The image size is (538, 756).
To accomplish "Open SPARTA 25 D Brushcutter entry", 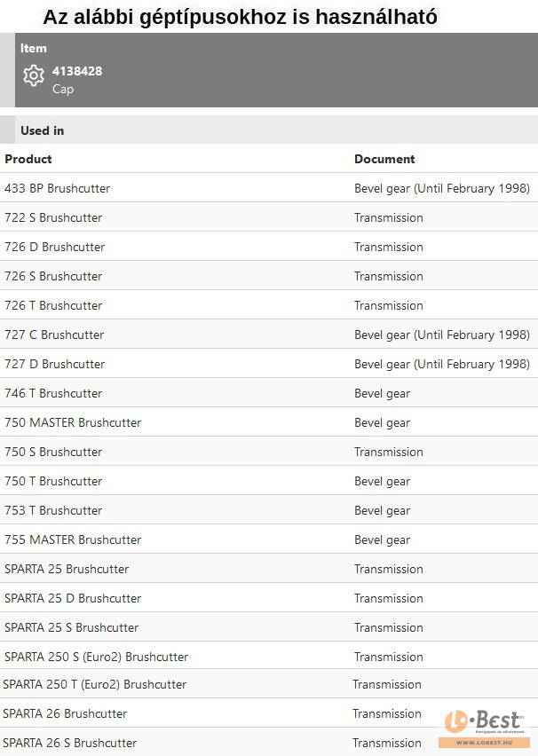I will pos(73,598).
